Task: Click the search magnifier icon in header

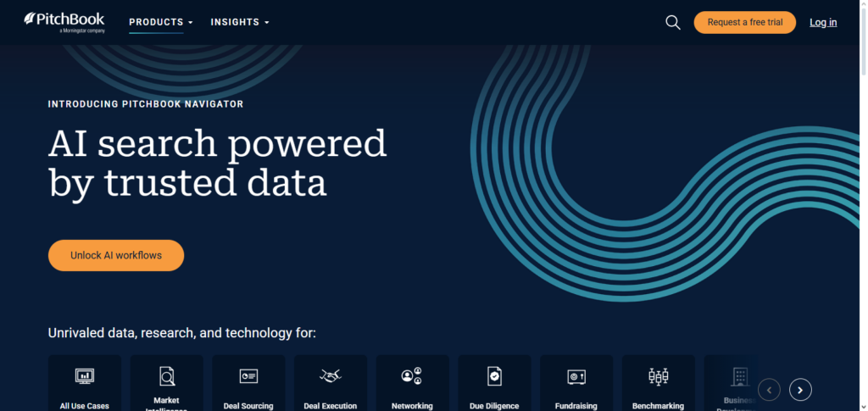Action: click(673, 23)
